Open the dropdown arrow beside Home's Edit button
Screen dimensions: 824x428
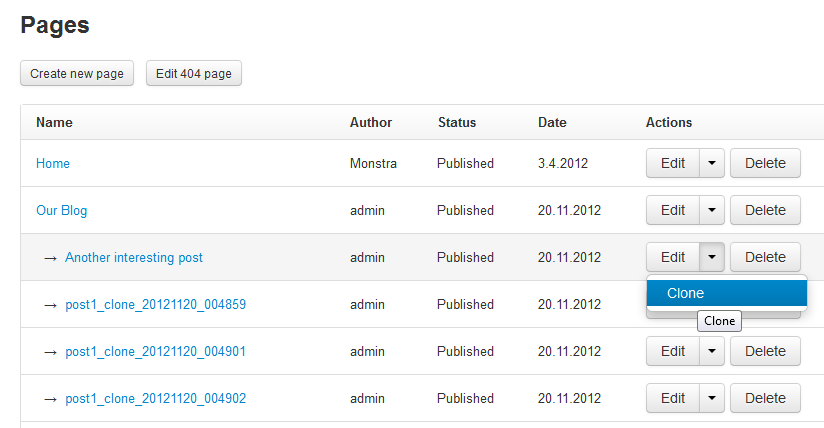[711, 163]
